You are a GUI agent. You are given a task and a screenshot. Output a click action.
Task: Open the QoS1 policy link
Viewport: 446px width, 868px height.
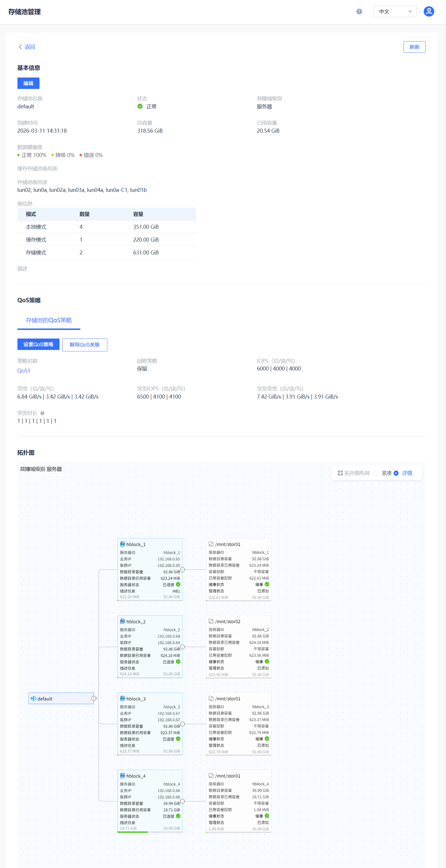pyautogui.click(x=23, y=371)
